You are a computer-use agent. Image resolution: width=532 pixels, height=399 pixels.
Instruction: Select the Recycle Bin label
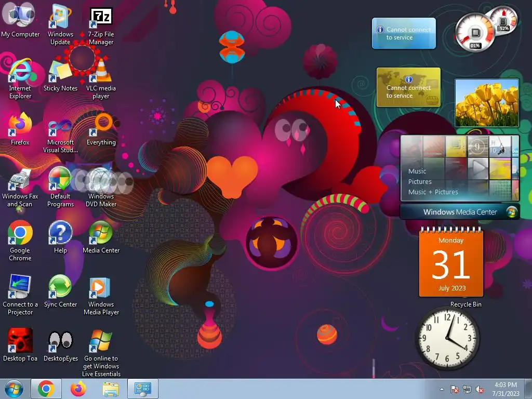coord(466,304)
